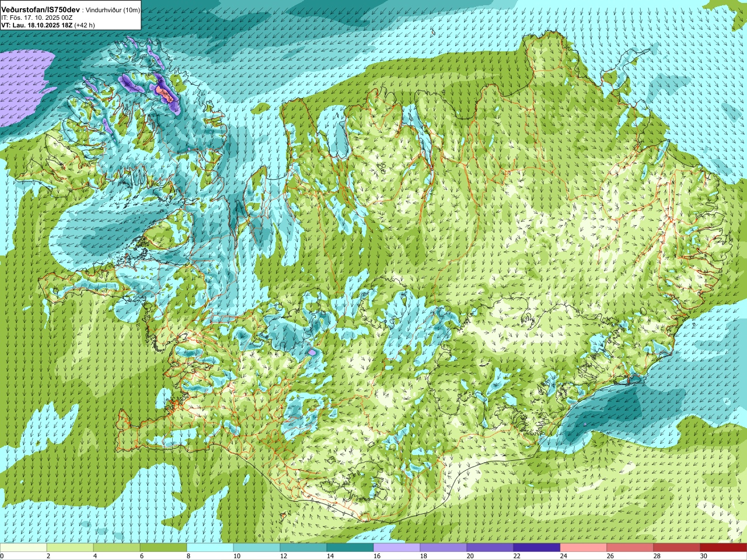The width and height of the screenshot is (747, 560).
Task: Pick the 22–24 dark indigo legend swatch
Action: [537, 548]
